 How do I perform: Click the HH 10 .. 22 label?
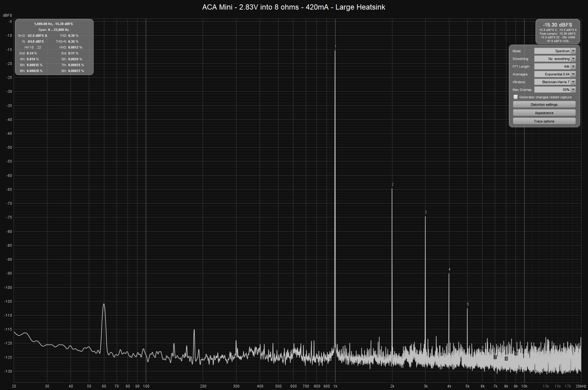32,47
